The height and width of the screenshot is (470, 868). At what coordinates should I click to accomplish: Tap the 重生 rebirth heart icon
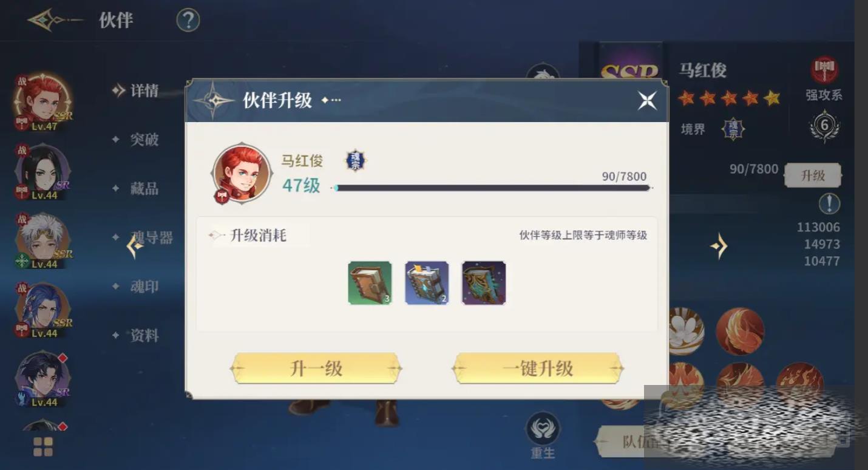(x=543, y=429)
